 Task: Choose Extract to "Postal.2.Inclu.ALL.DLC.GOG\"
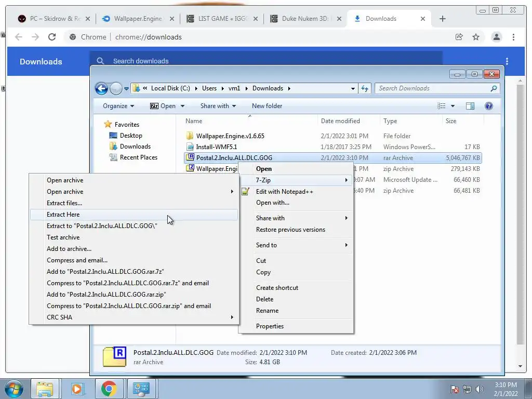(x=134, y=226)
